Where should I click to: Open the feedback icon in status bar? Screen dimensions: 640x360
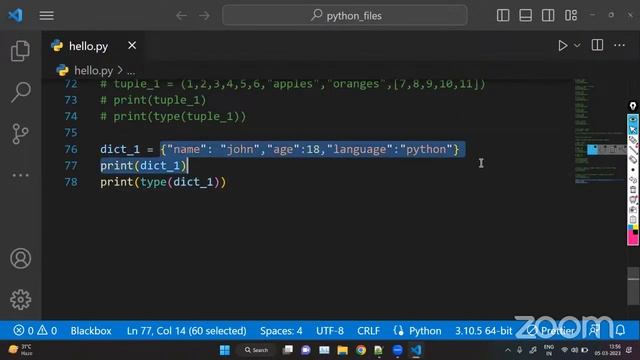point(594,331)
